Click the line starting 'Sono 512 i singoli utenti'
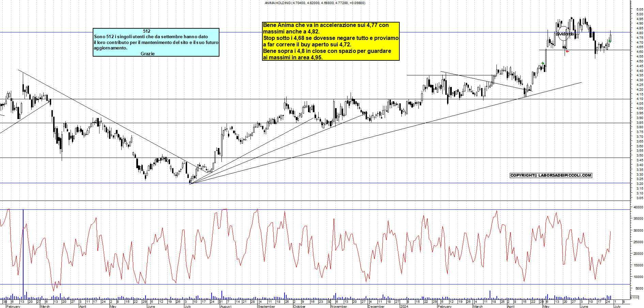 pos(151,36)
